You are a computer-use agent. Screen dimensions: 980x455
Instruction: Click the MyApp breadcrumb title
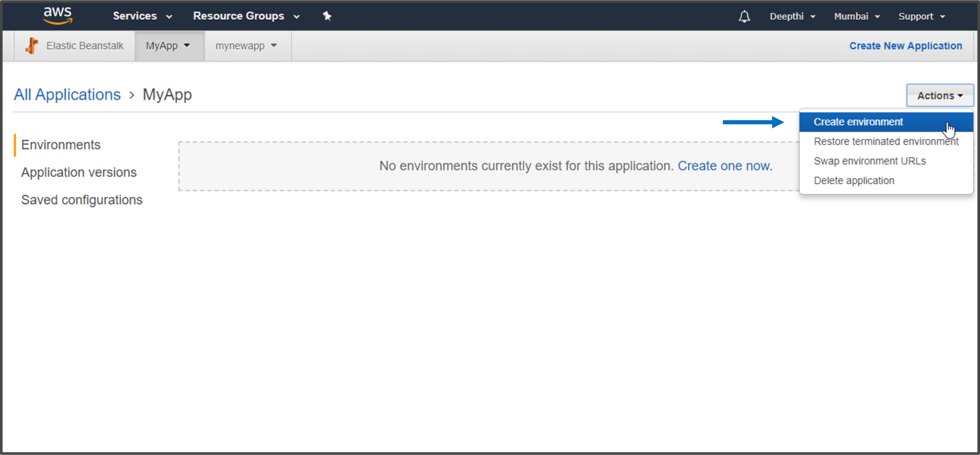coord(167,95)
